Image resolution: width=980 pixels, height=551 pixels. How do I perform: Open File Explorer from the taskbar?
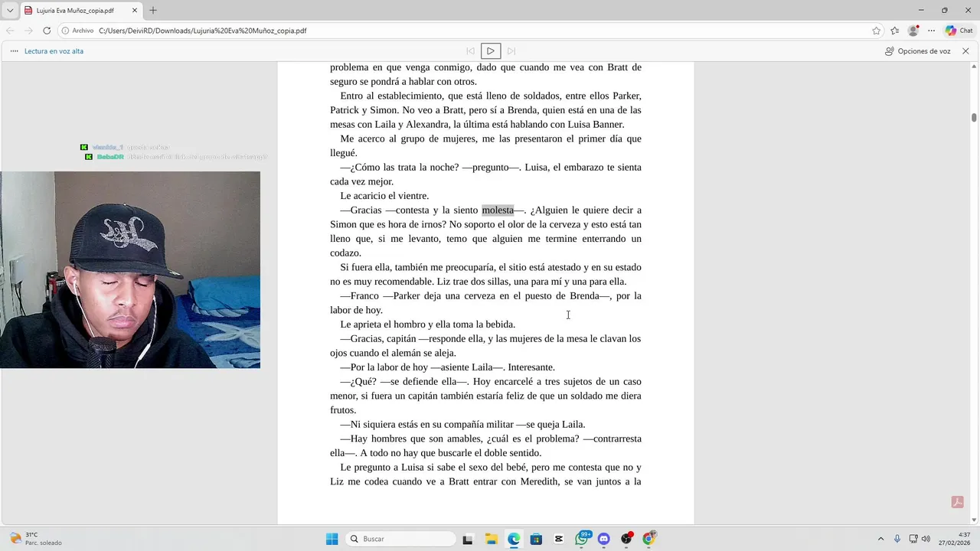491,539
